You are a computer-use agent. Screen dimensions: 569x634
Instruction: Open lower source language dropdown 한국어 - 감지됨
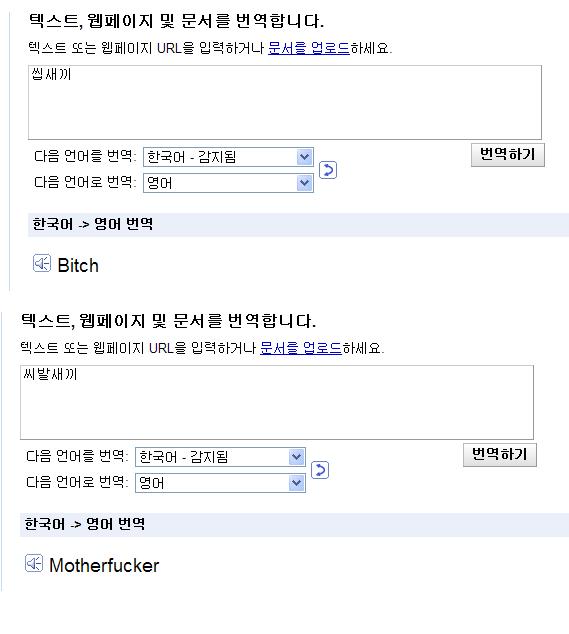point(220,457)
